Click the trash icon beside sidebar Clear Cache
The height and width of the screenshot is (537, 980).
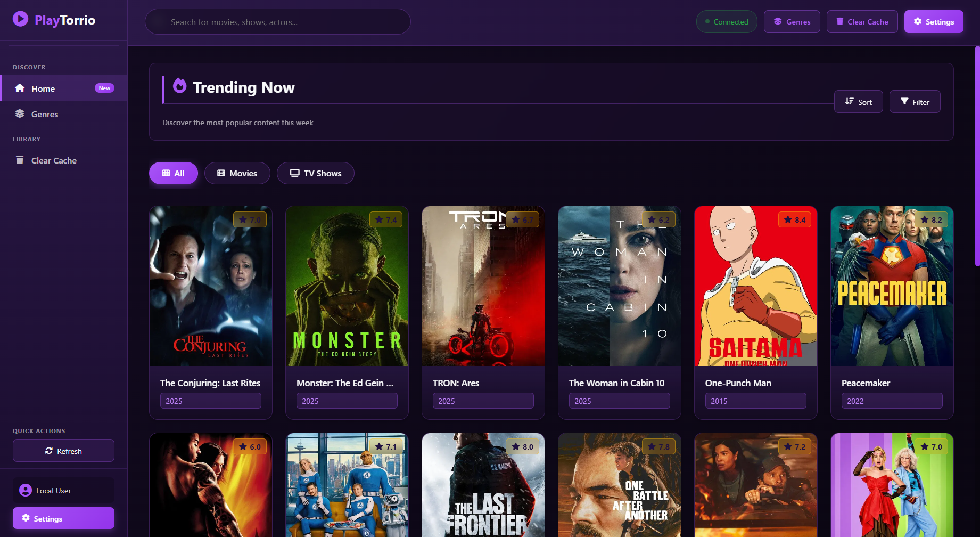click(20, 160)
